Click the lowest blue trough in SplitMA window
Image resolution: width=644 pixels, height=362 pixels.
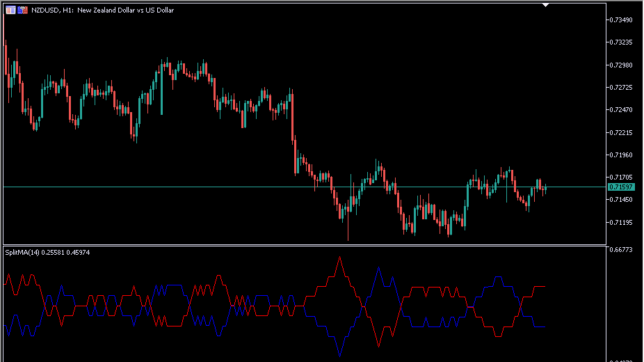[339, 354]
